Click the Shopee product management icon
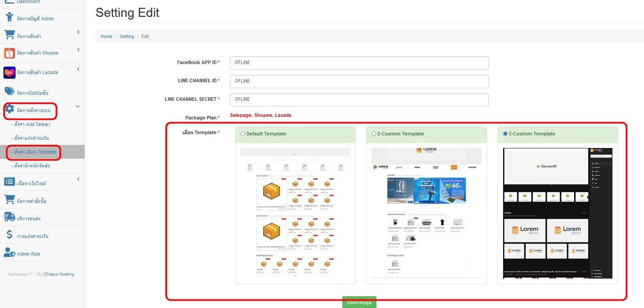Screen dimensions: 644x308 pos(10,53)
